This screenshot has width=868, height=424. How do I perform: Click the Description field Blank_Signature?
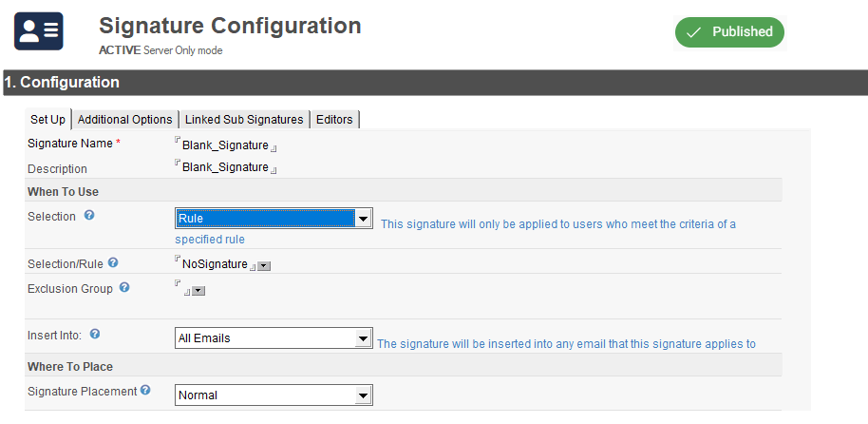point(225,167)
